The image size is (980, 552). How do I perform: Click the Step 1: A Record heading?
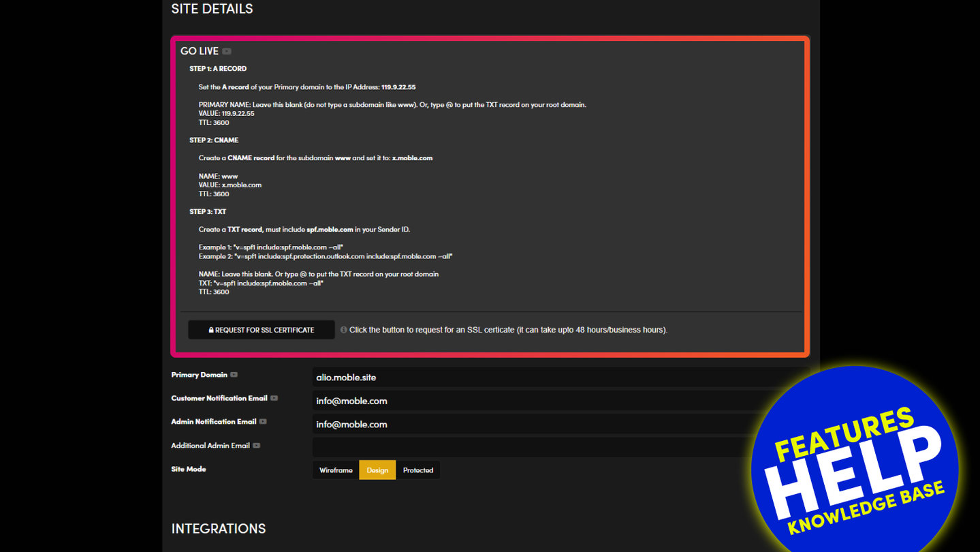[x=218, y=69]
